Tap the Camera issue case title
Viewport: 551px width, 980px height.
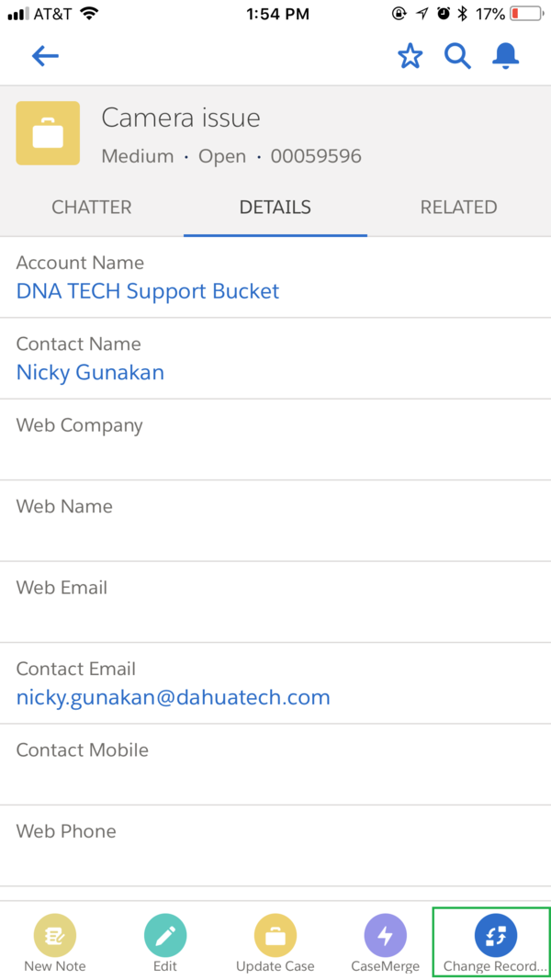pos(181,118)
